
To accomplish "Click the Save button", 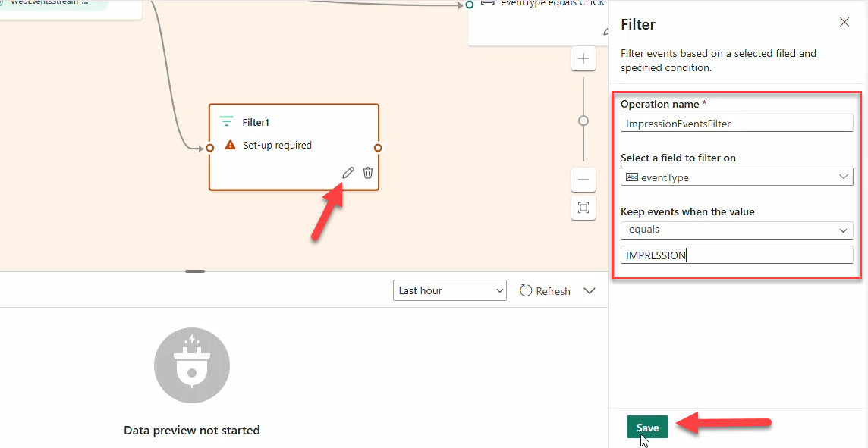I will point(647,427).
